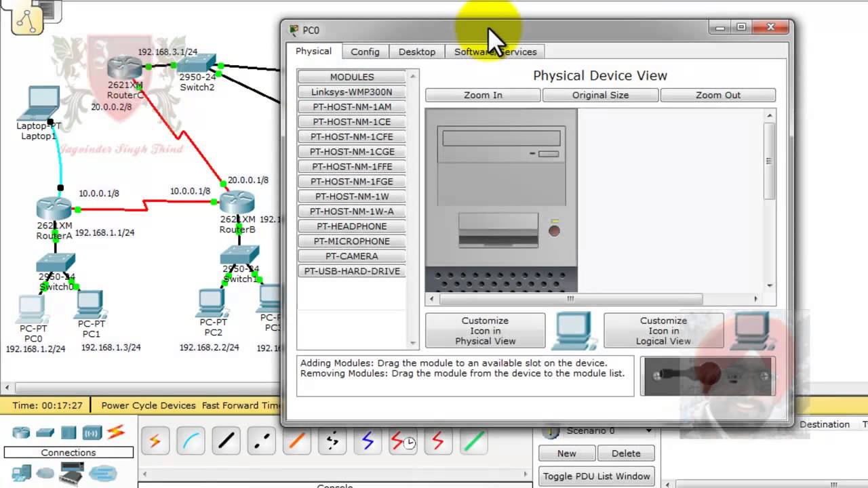Click the logical workspace navigation icon
The image size is (868, 488).
click(28, 20)
